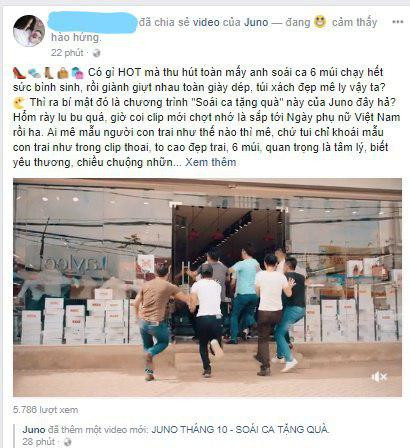Click the red high-heel emoji
This screenshot has height=448, width=410.
tap(19, 72)
